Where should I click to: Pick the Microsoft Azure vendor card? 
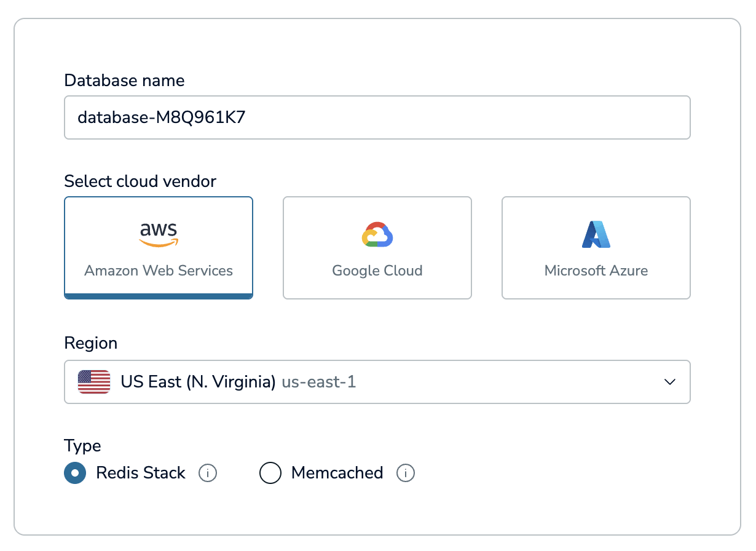click(x=596, y=248)
